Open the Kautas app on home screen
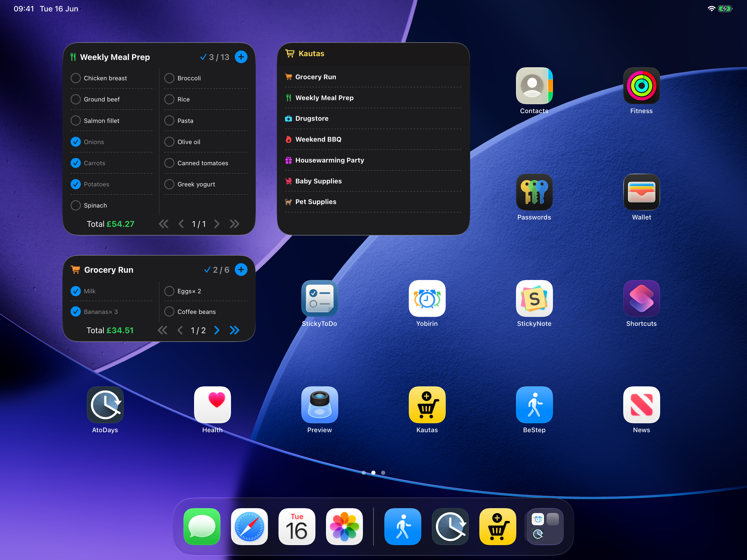Screen dimensions: 747x560 coord(427,405)
